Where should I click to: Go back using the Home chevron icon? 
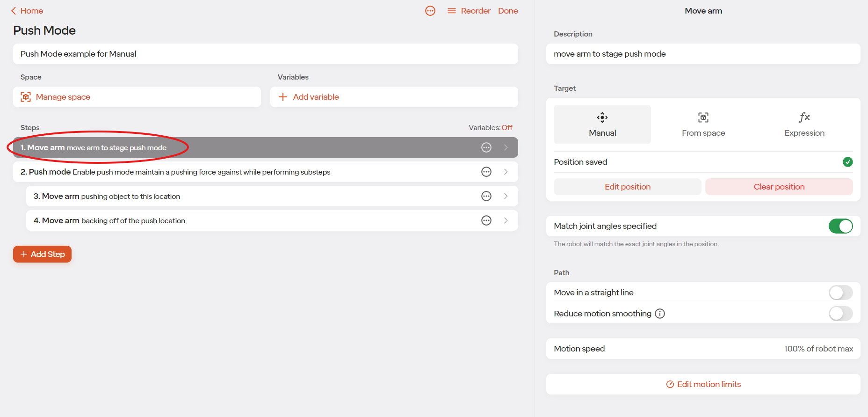click(x=14, y=11)
